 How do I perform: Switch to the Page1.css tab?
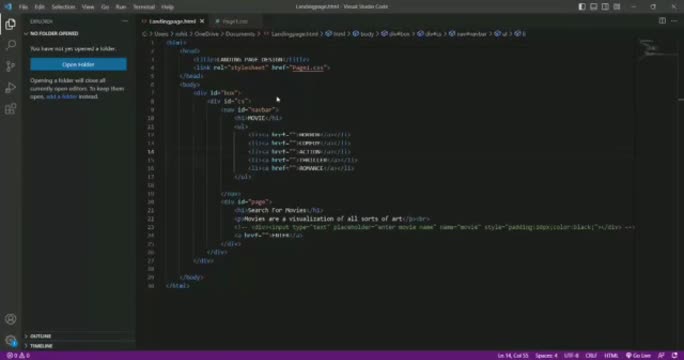(x=235, y=21)
